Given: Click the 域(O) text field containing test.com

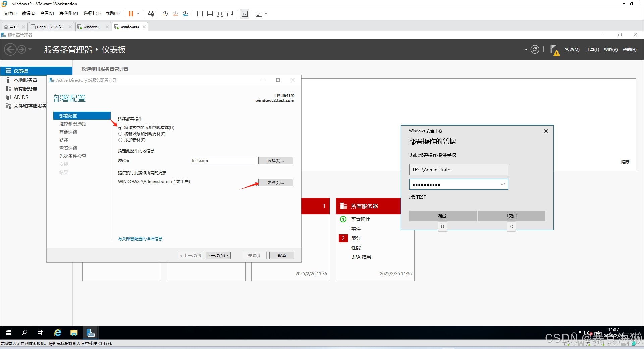Looking at the screenshot, I should click(x=223, y=160).
